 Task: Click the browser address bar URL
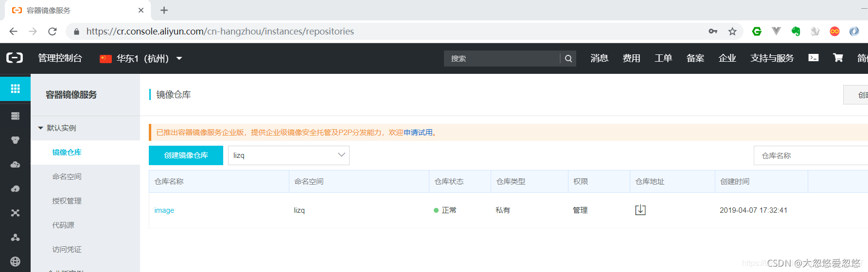coord(220,32)
